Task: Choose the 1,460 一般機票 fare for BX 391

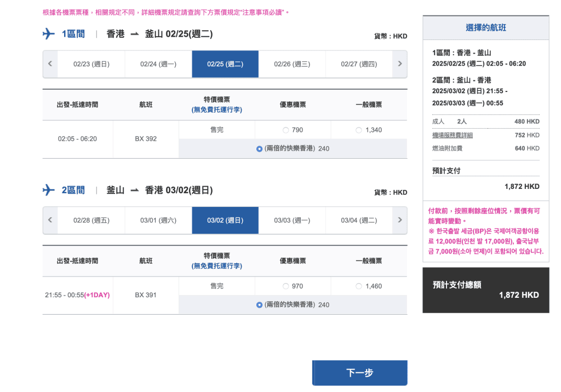Action: point(359,286)
